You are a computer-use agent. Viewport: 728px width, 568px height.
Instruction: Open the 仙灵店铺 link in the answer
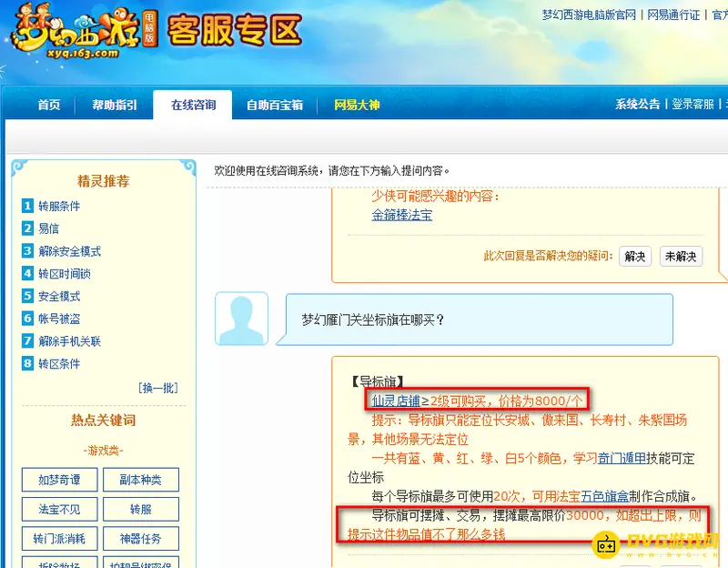pyautogui.click(x=396, y=401)
